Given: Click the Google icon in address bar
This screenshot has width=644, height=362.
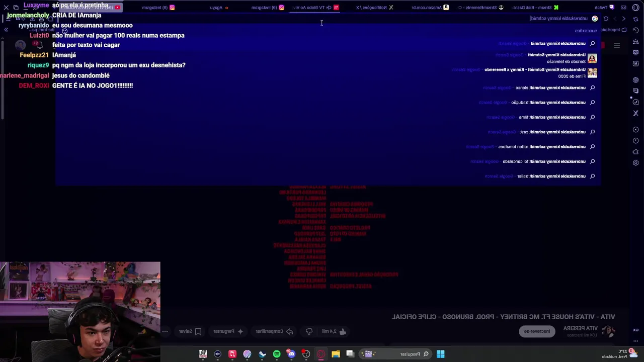Looking at the screenshot, I should pyautogui.click(x=595, y=19).
